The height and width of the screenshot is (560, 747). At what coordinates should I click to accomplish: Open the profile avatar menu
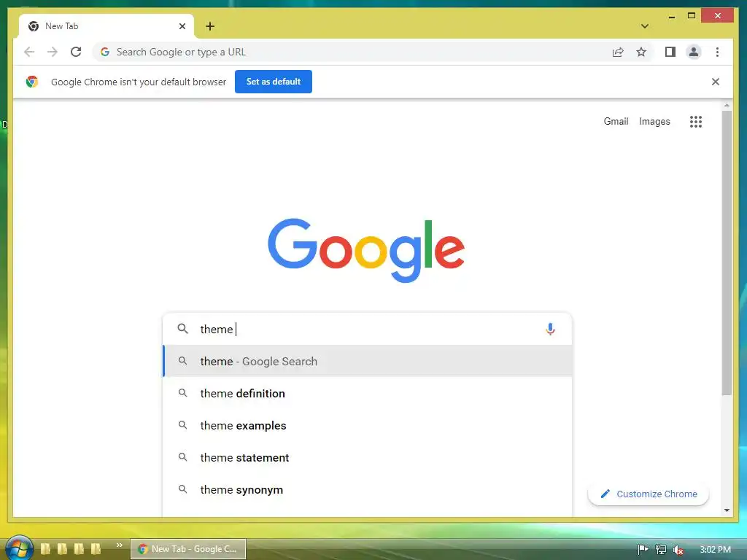coord(694,52)
